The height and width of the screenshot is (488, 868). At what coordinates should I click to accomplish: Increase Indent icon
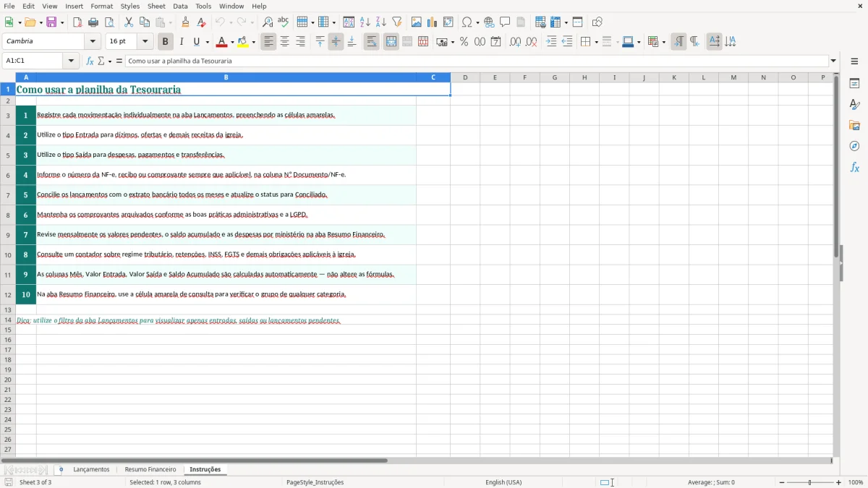coord(551,42)
